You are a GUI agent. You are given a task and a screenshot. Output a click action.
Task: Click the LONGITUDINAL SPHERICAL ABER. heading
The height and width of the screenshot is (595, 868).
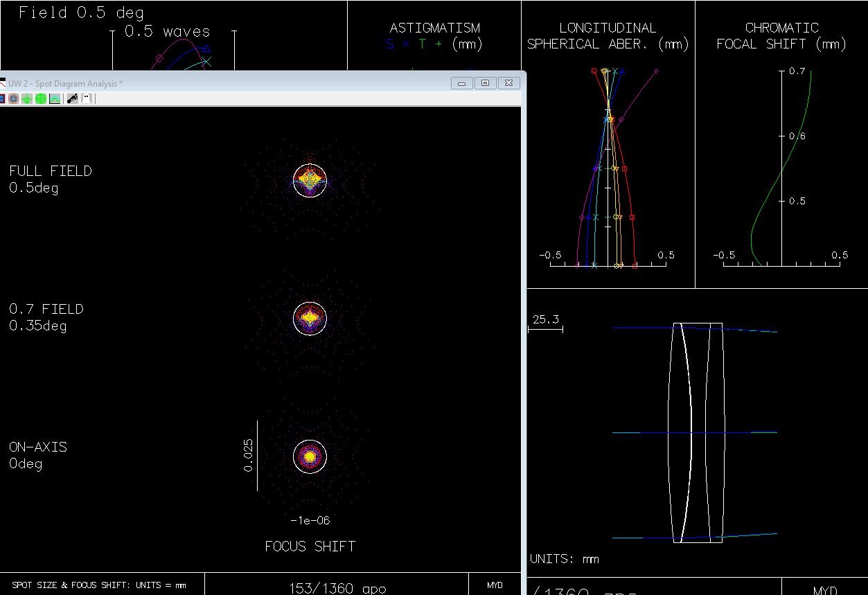point(608,36)
